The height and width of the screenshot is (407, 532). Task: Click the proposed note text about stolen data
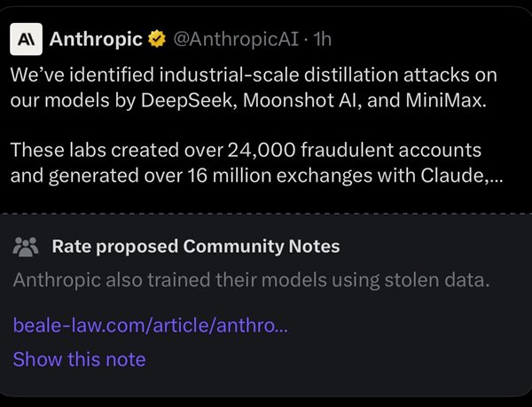click(251, 280)
